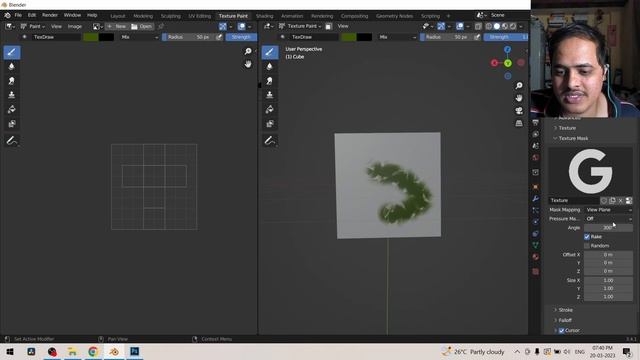Screen dimensions: 640x360
Task: Select the Fill tool in the image editor
Action: click(x=11, y=109)
